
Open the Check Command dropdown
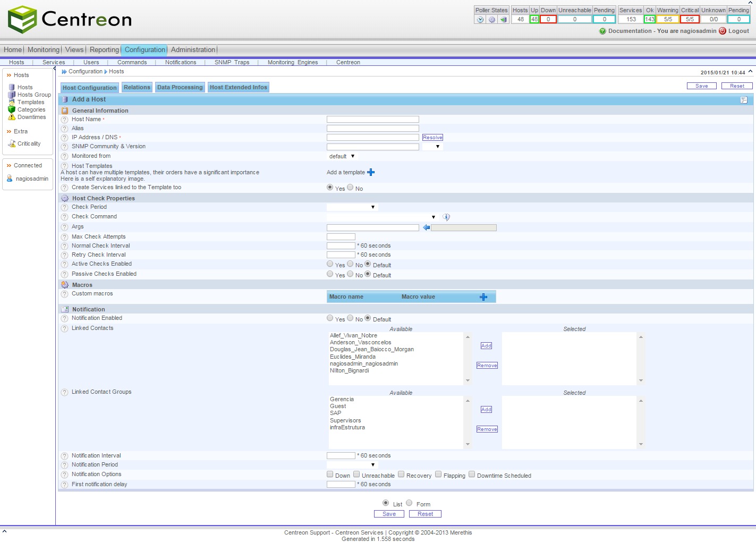click(x=383, y=217)
